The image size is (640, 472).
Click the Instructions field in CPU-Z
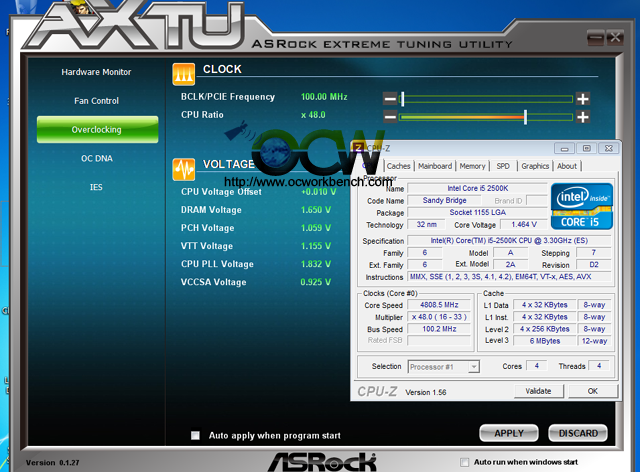[x=509, y=277]
